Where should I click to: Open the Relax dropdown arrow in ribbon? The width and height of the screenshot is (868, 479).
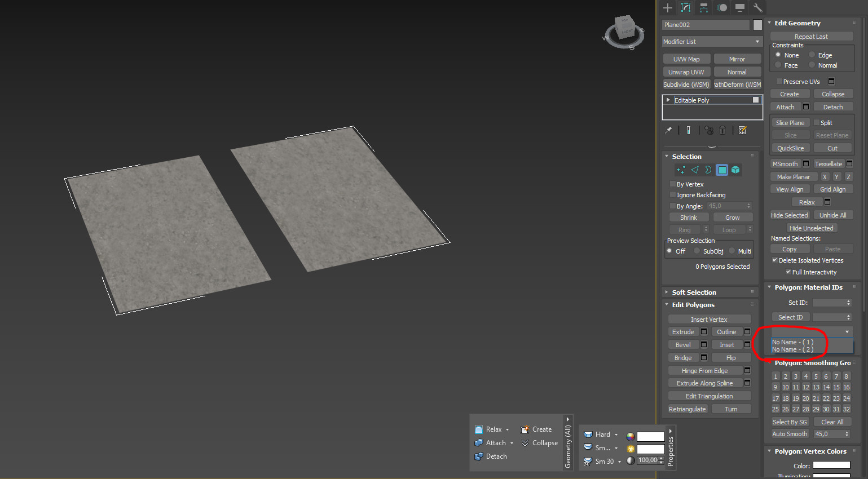[x=507, y=429]
